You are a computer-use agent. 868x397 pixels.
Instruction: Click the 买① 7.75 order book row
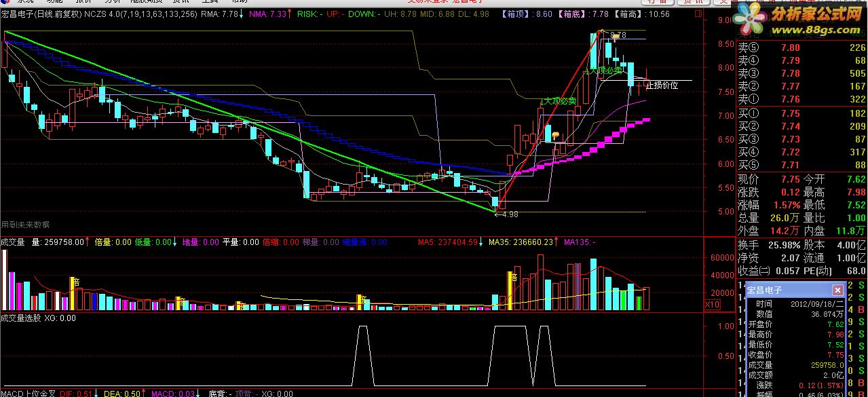click(x=802, y=113)
